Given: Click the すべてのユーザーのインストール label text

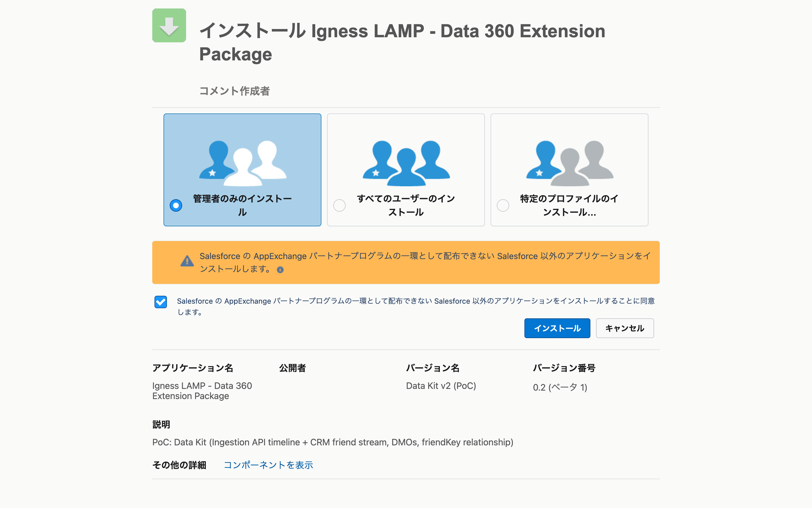Looking at the screenshot, I should click(x=406, y=205).
